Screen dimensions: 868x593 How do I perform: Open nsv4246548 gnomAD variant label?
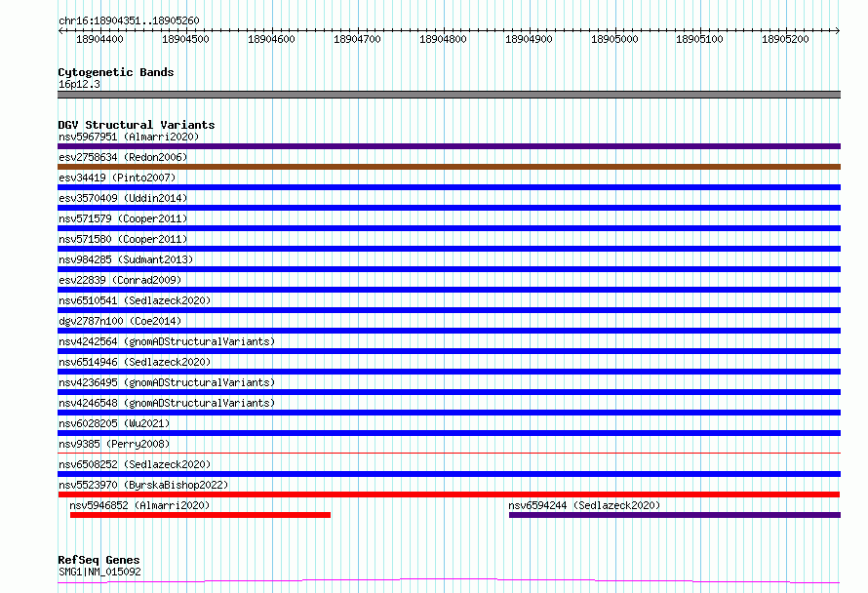167,403
